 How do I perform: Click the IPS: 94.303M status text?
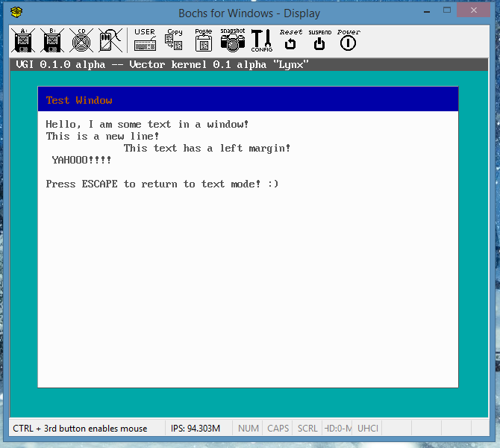tap(196, 429)
